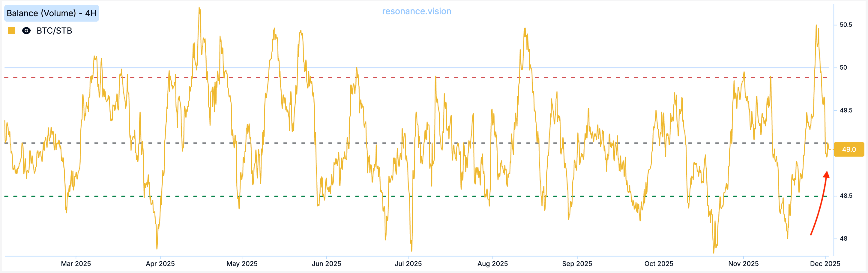This screenshot has width=868, height=273.
Task: Select Nov 2025 on the time axis
Action: (743, 264)
